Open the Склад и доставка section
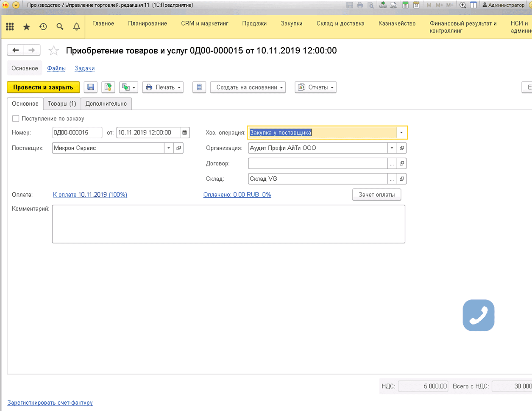532x411 pixels. 340,24
